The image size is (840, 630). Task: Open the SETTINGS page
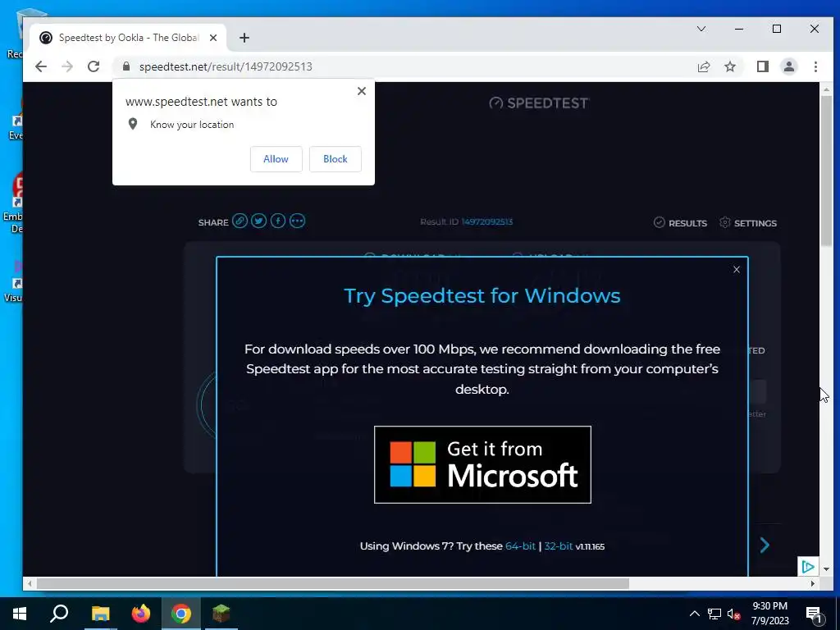[x=748, y=223]
